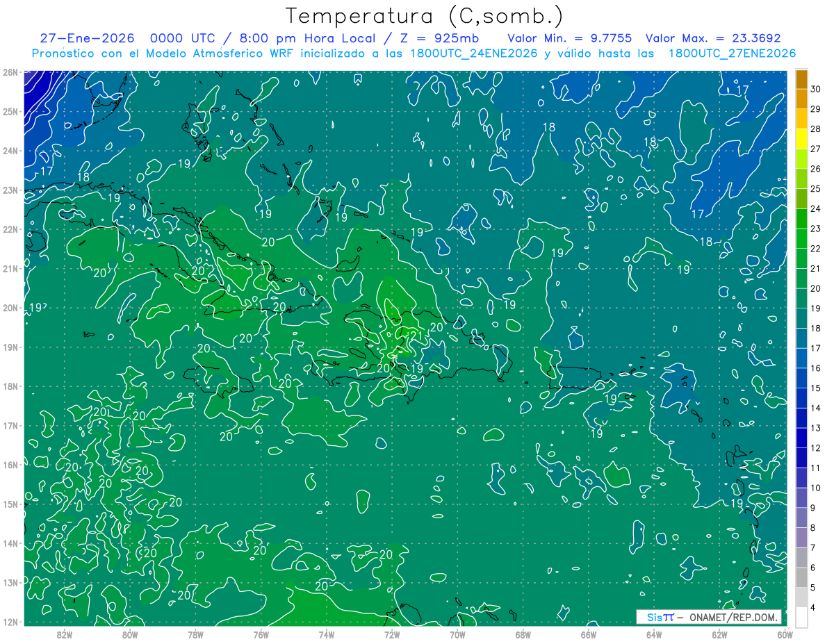This screenshot has height=644, width=834.
Task: Click the 'Valor Min. = 9.7755' value
Action: click(x=570, y=39)
